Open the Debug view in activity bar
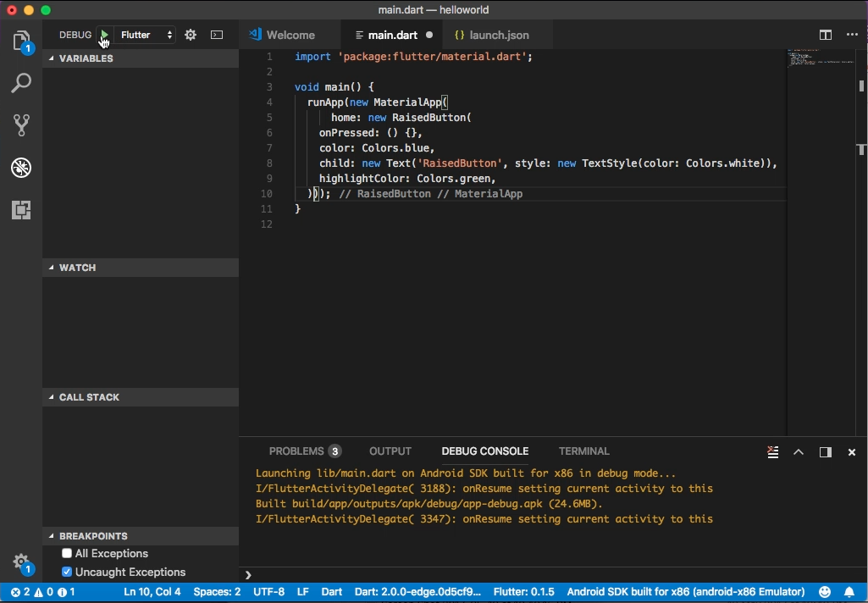The height and width of the screenshot is (603, 868). coord(21,168)
